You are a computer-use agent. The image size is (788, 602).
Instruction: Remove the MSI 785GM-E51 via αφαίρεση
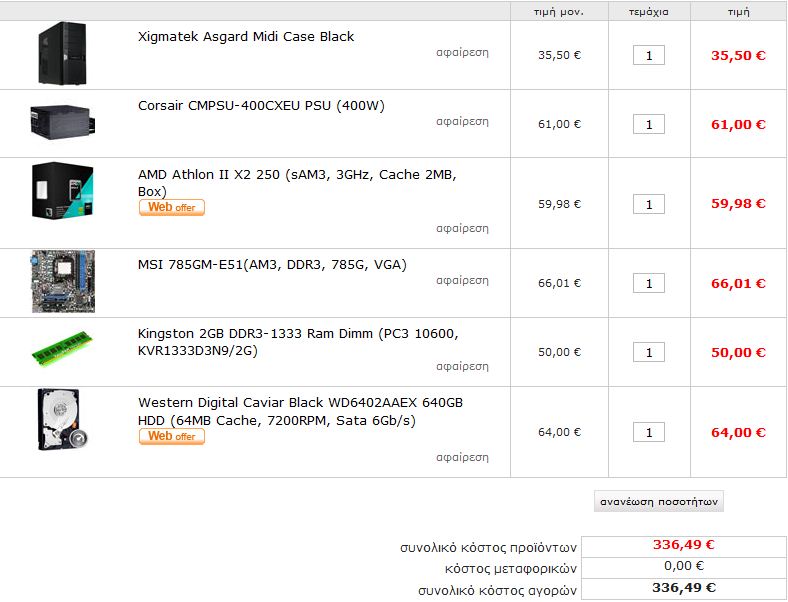(x=462, y=280)
